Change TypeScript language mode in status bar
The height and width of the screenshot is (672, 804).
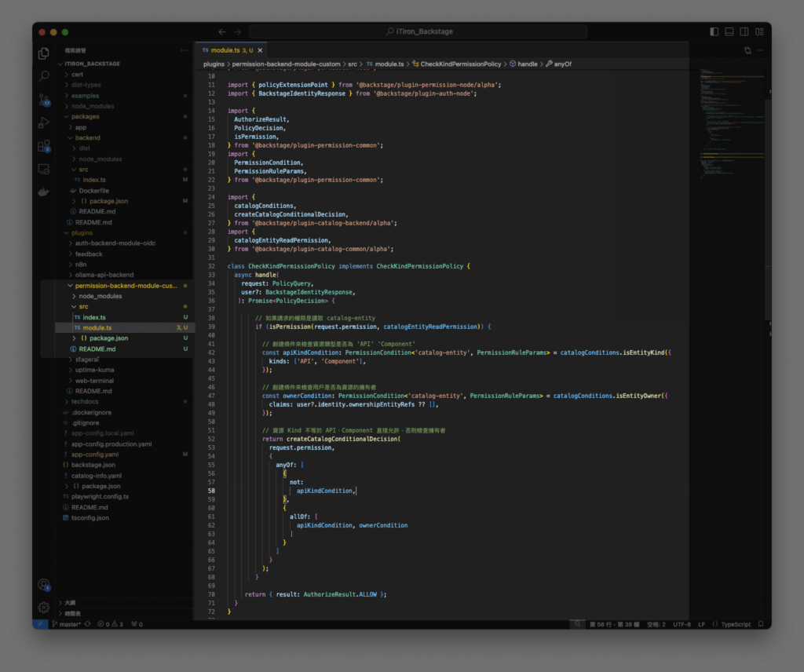pos(735,624)
